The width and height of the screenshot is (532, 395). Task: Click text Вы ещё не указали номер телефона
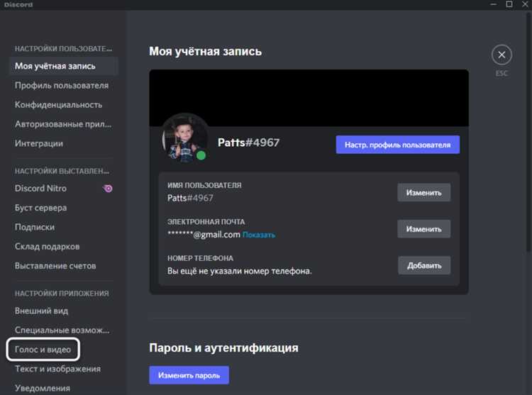(240, 271)
